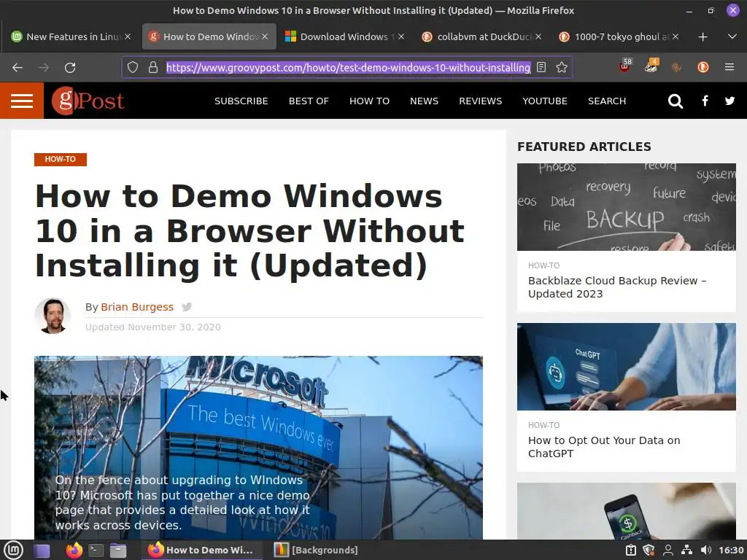Open the network connections tray icon
747x560 pixels.
pyautogui.click(x=686, y=551)
